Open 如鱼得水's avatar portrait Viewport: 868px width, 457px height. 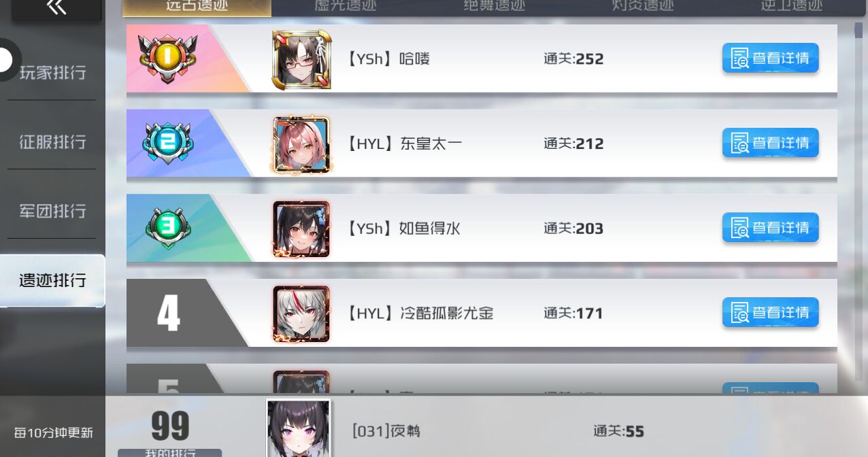[301, 228]
